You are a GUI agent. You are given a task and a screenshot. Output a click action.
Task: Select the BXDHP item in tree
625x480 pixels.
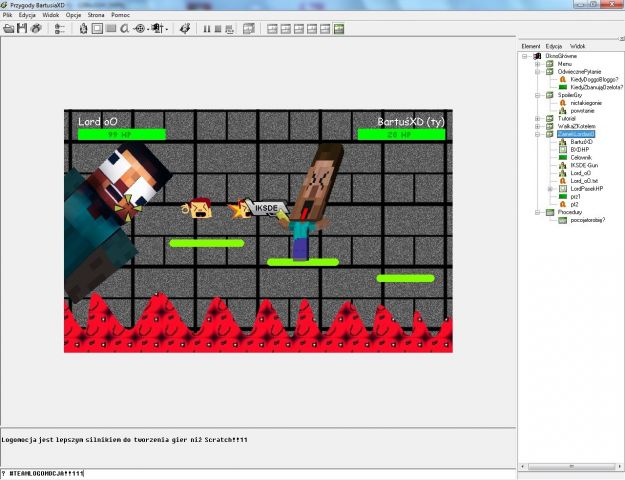pyautogui.click(x=580, y=150)
